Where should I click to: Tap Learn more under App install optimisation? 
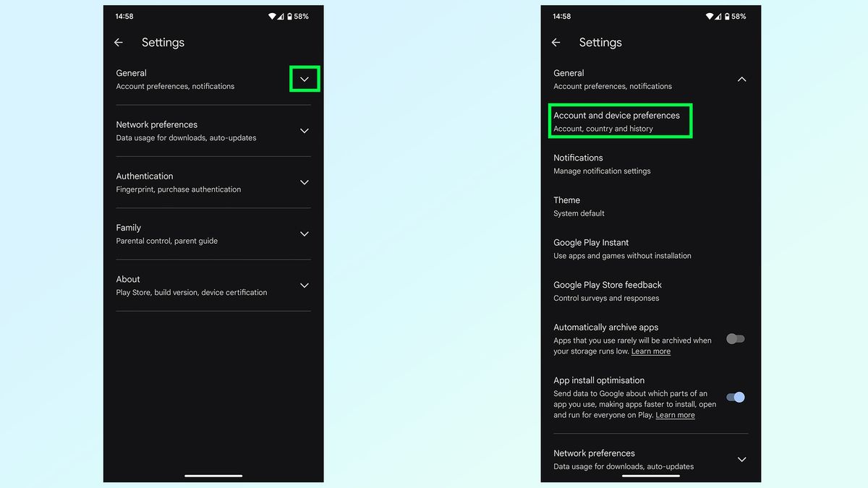click(x=675, y=415)
